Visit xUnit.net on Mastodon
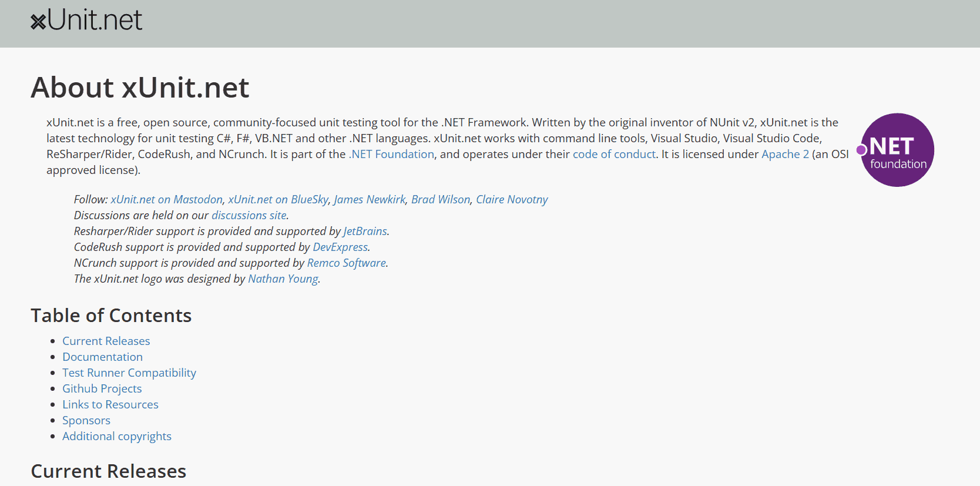Screen dimensions: 980x486 [167, 199]
